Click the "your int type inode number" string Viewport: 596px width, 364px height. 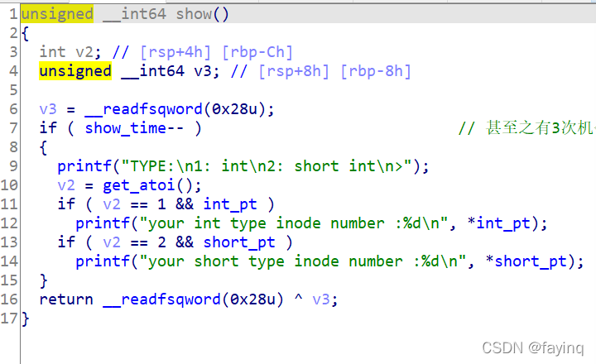pyautogui.click(x=294, y=223)
